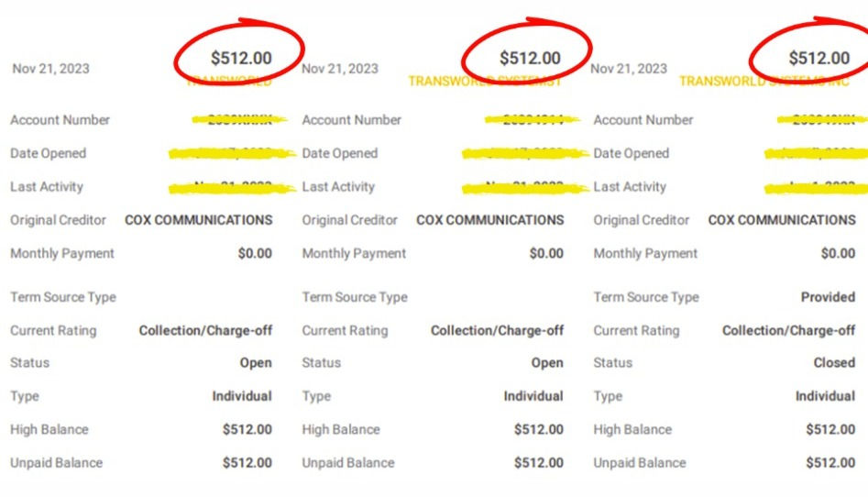This screenshot has height=497, width=868.
Task: Select COX COMMUNICATIONS in the left column
Action: 199,220
